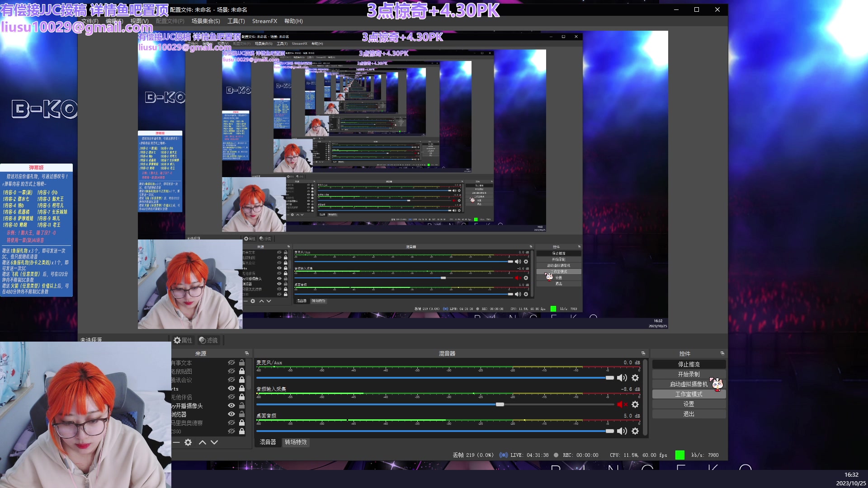Unlock the 老鼠贴图 source lock icon
The height and width of the screenshot is (488, 868).
click(x=242, y=371)
